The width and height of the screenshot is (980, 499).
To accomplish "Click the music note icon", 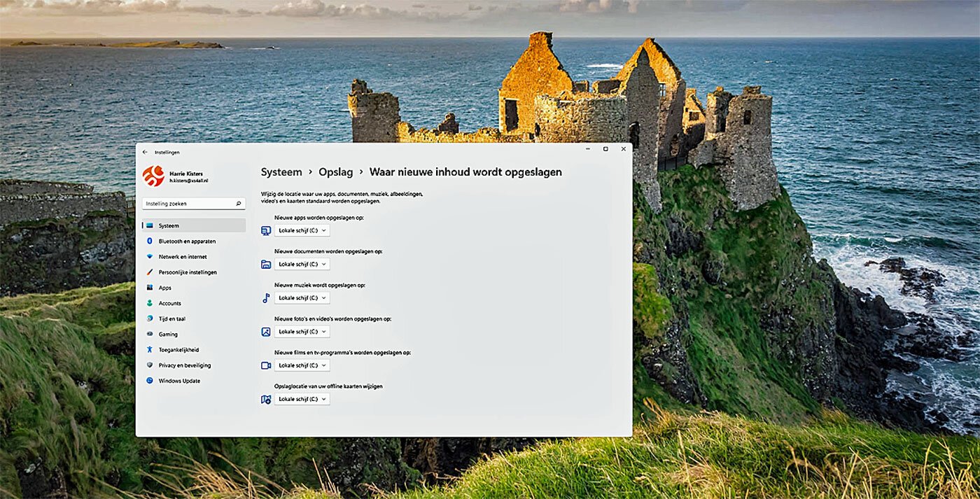I will [x=266, y=298].
